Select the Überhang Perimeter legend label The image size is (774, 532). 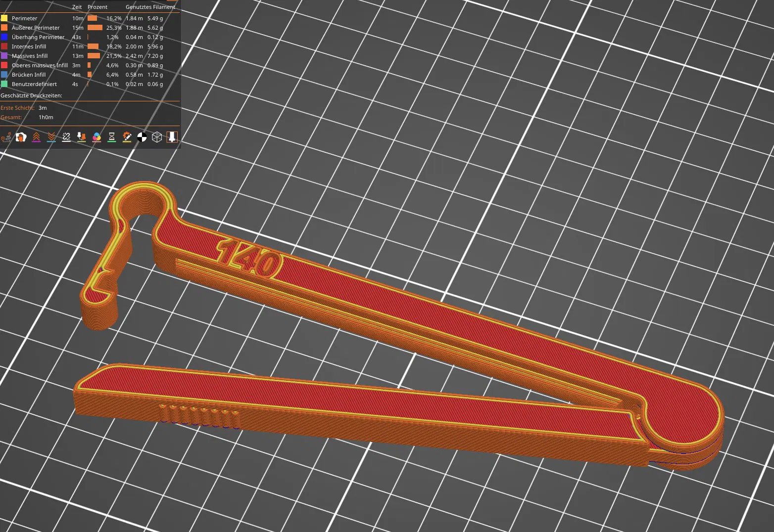point(38,37)
